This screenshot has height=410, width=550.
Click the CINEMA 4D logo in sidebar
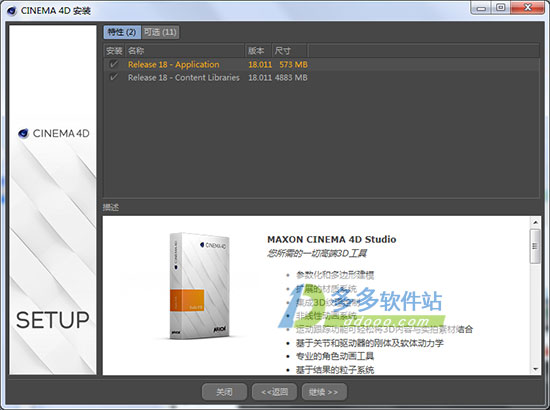54,134
